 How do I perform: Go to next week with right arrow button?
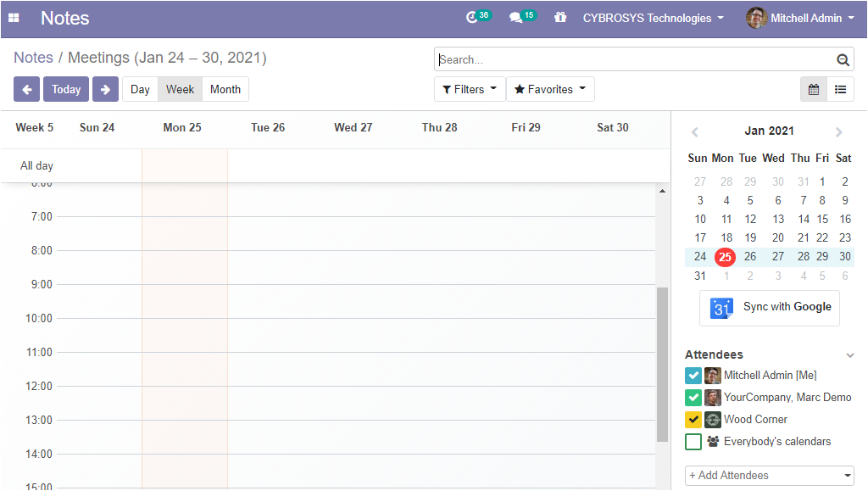point(105,89)
